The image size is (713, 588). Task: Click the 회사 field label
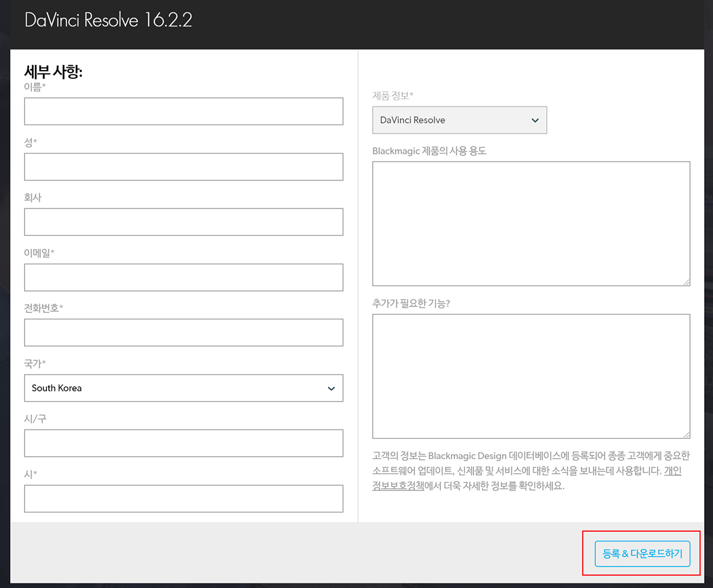33,197
